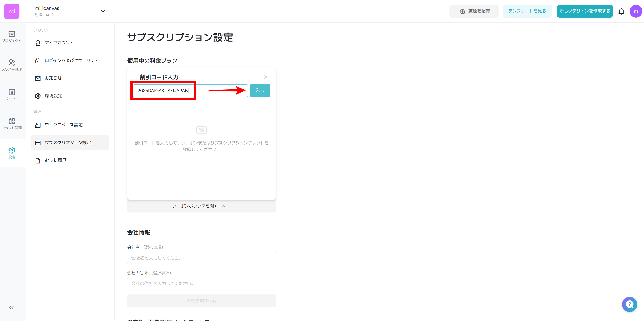Collapse クーポンボックスを開く expander
This screenshot has height=321, width=644.
201,206
